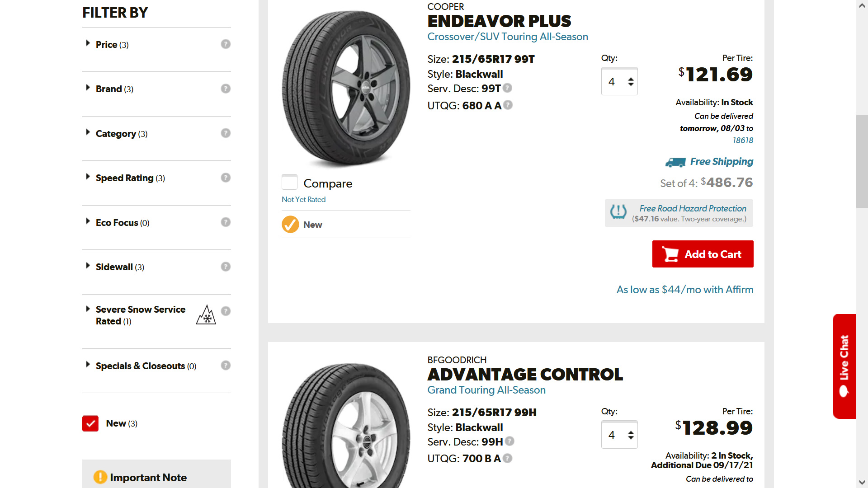Click the Road Hazard Protection tire icon
The image size is (868, 488).
[618, 212]
